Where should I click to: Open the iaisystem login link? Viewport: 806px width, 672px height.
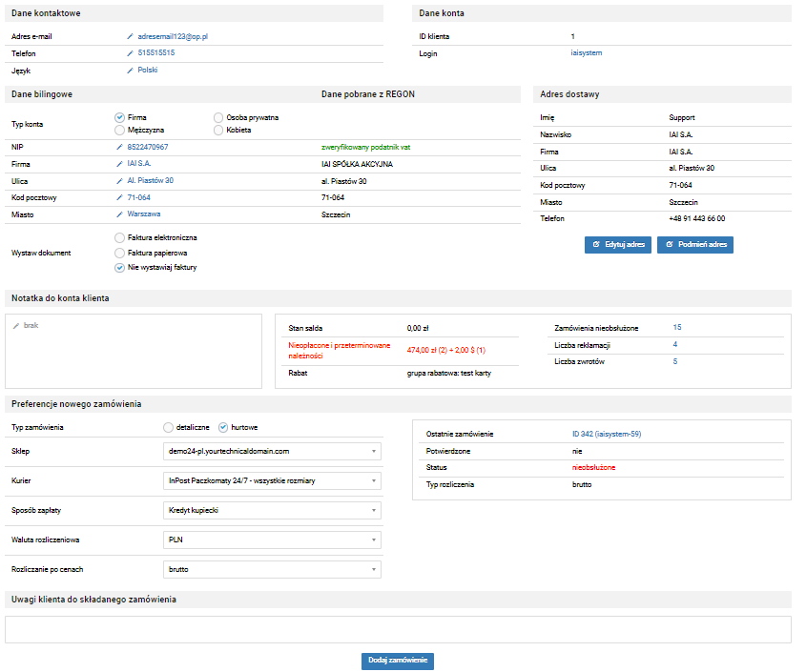[586, 53]
